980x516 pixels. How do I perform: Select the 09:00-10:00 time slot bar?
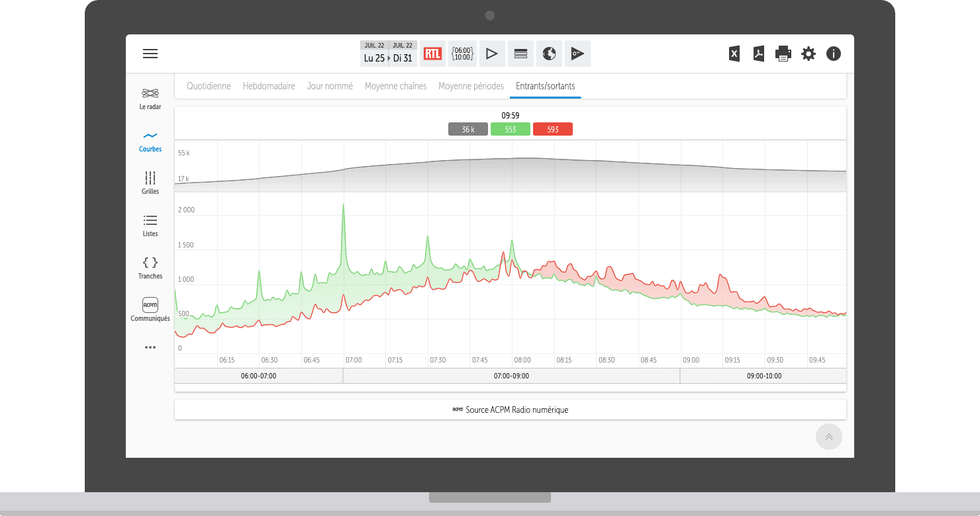tap(763, 376)
